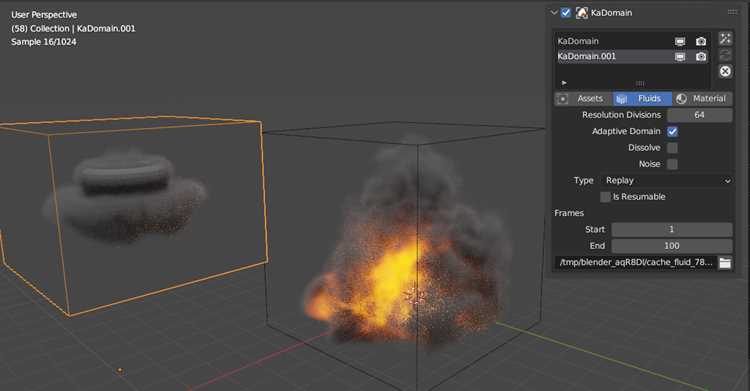Click the 'User Perspective' viewport label
Image resolution: width=750 pixels, height=391 pixels.
(x=44, y=15)
